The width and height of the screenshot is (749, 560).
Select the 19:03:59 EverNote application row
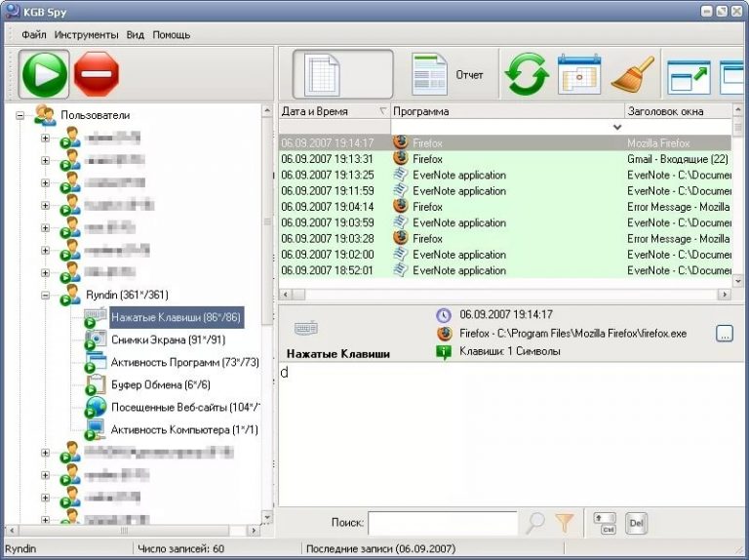(x=505, y=222)
